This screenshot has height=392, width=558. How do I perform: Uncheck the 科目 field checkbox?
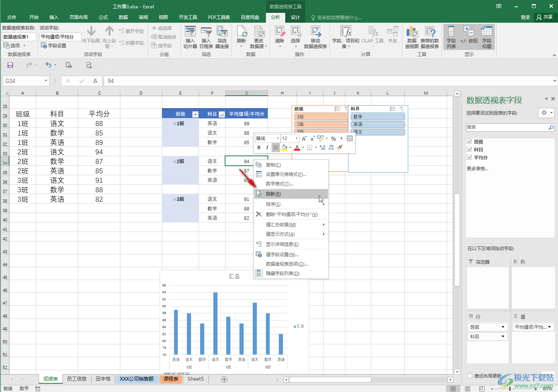[x=469, y=149]
